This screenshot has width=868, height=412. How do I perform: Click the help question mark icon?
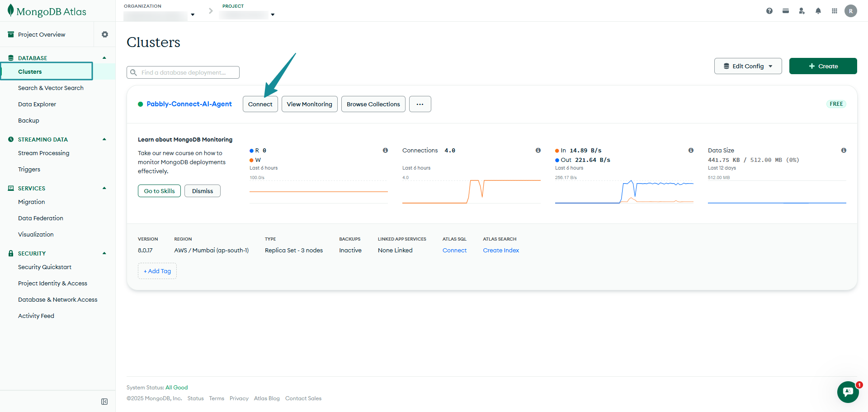pos(769,11)
